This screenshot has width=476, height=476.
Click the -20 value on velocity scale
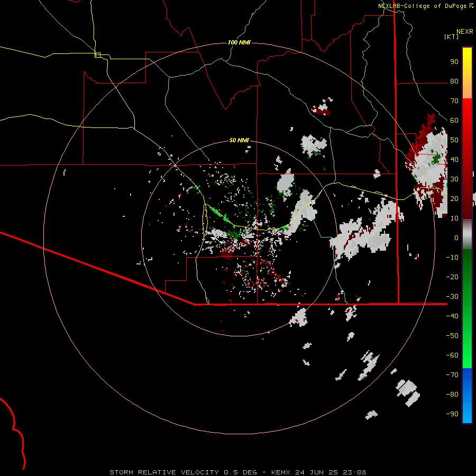[x=452, y=277]
